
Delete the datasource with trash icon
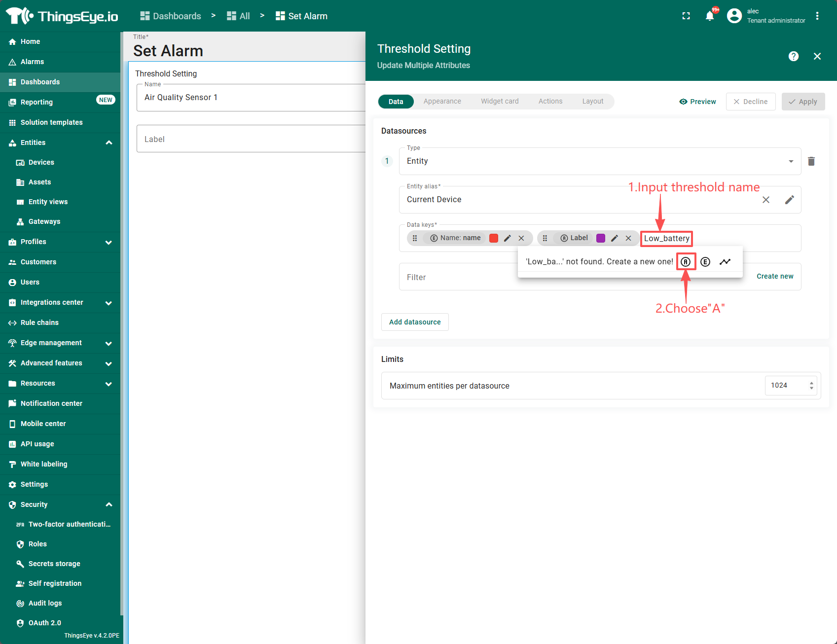pos(811,161)
